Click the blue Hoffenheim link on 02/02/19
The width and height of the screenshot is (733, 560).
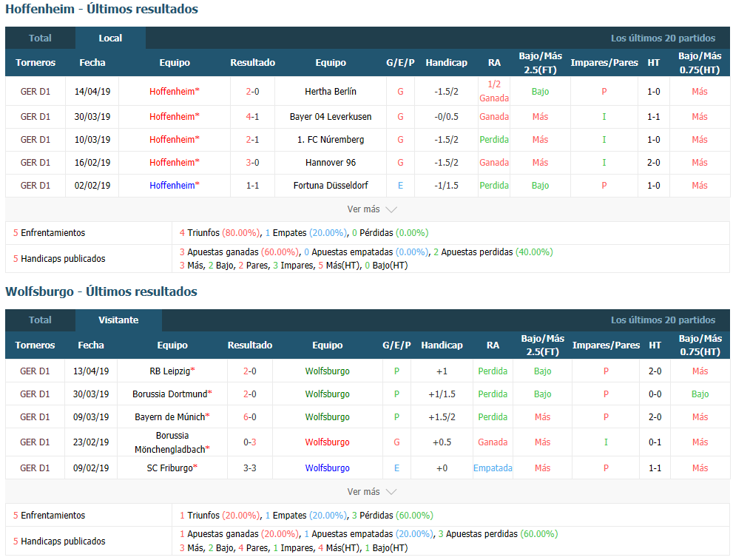[172, 186]
